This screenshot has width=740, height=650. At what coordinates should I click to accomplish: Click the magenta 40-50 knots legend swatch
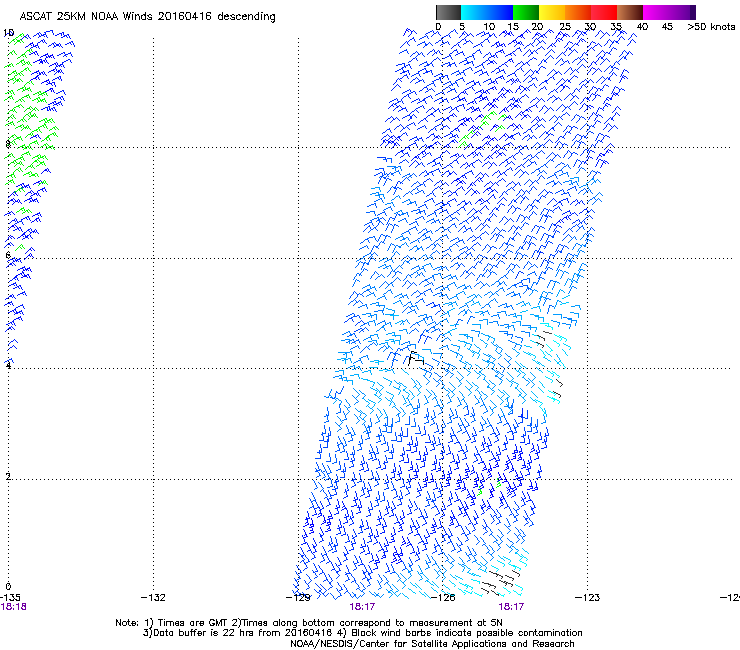[x=666, y=12]
